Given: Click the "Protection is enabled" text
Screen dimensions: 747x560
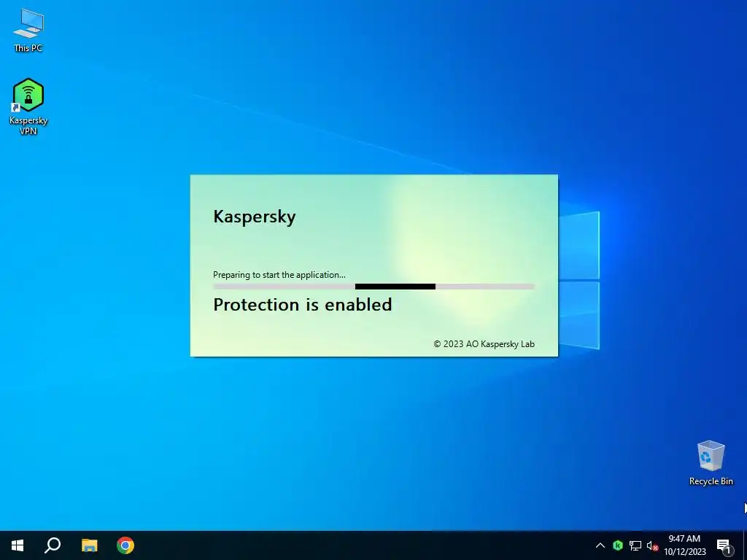Looking at the screenshot, I should click(303, 305).
